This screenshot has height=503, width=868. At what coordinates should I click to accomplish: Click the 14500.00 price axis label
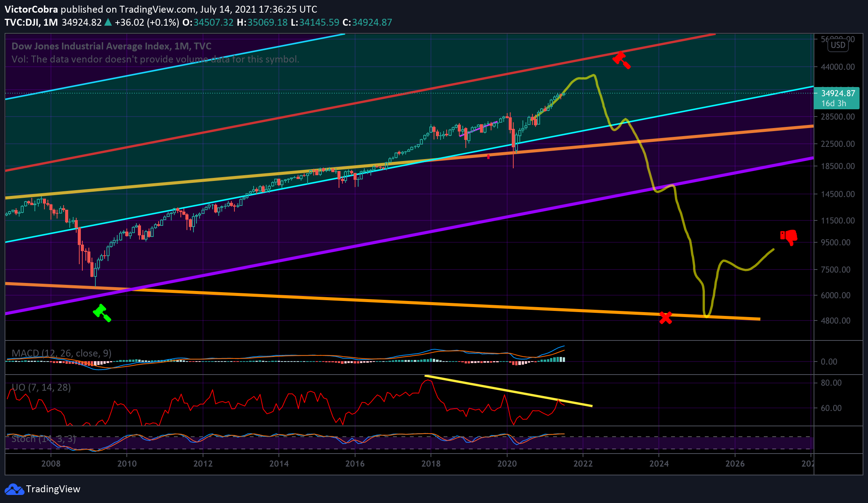[x=838, y=194]
